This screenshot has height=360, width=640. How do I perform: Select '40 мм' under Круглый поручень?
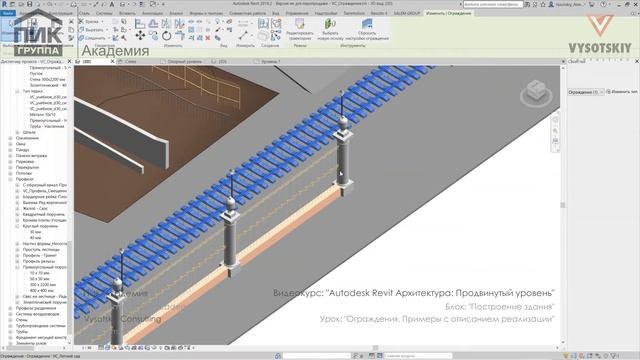36,238
